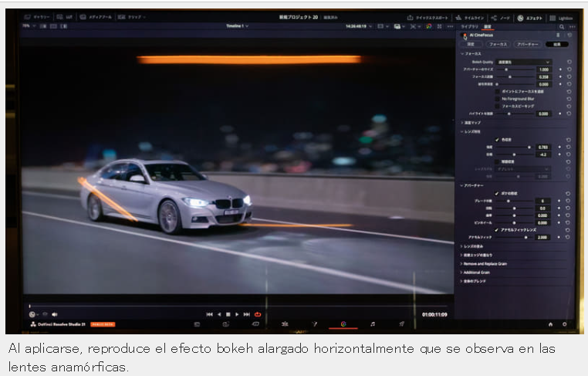The width and height of the screenshot is (588, 376).
Task: Switch to the Fairlight music note page
Action: 373,323
